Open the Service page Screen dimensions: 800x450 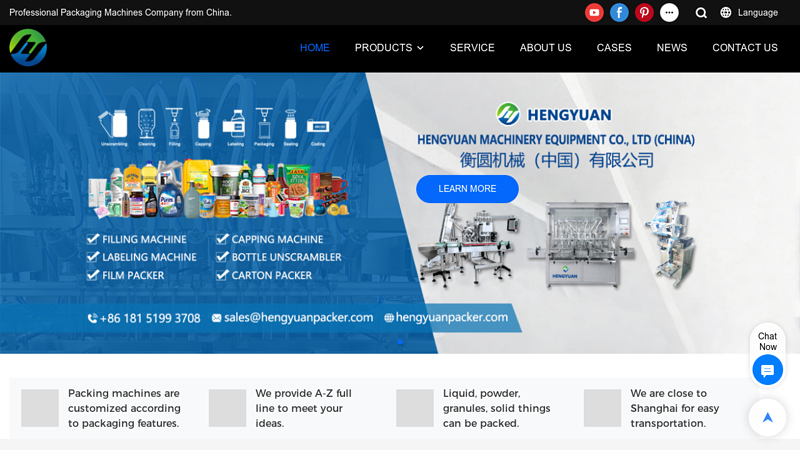tap(472, 47)
